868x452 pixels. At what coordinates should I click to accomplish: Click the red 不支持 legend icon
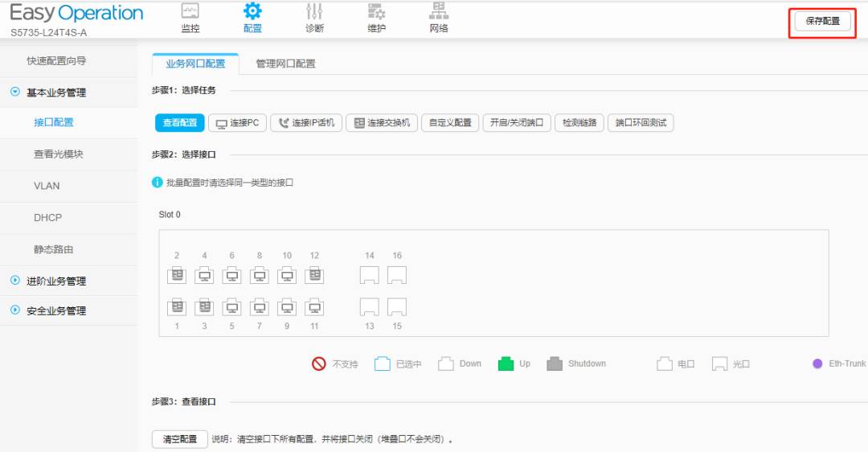click(319, 364)
